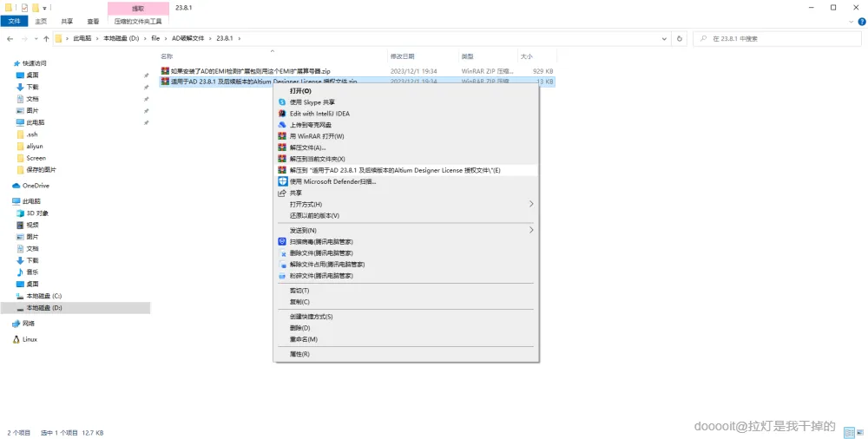Choose 粉碎文件(腾讯电脑管家)
This screenshot has width=868, height=439.
pos(405,276)
